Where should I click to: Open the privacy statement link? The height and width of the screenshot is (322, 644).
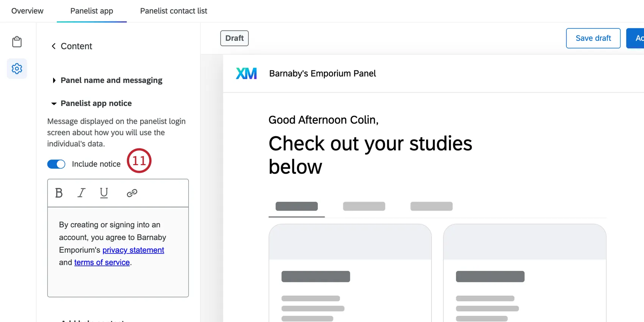(x=133, y=250)
